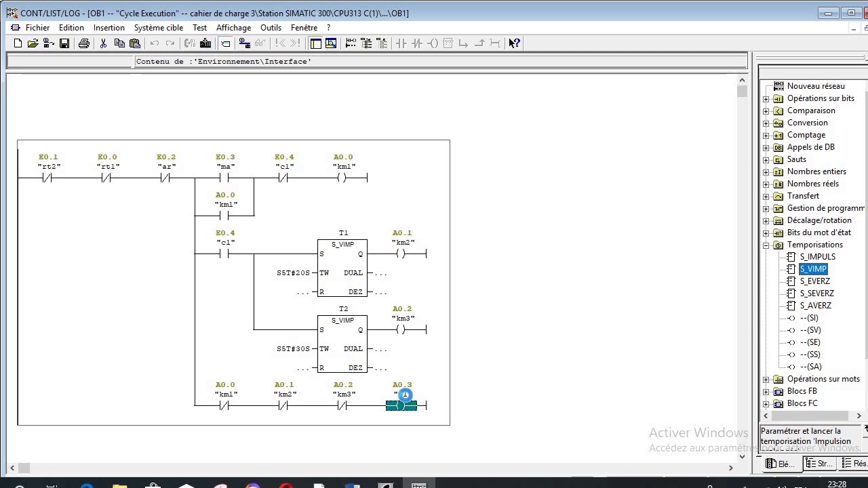Screen dimensions: 868x488
Task: Click the S5T#20S time value
Action: [x=293, y=273]
